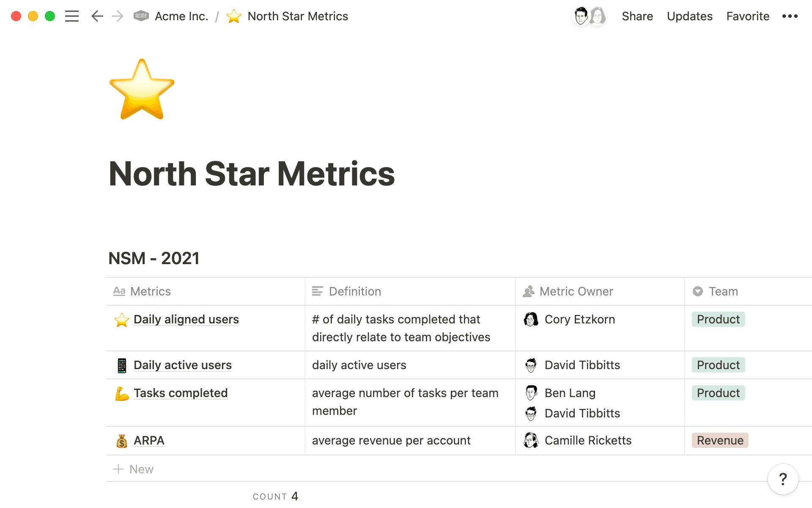
Task: Click the mobile phone emoji beside Daily active users
Action: pyautogui.click(x=122, y=364)
